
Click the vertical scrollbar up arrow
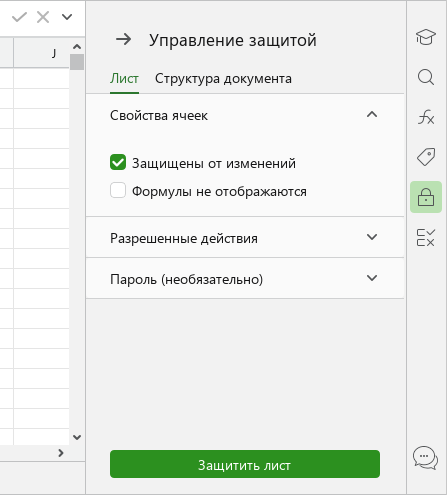point(77,46)
